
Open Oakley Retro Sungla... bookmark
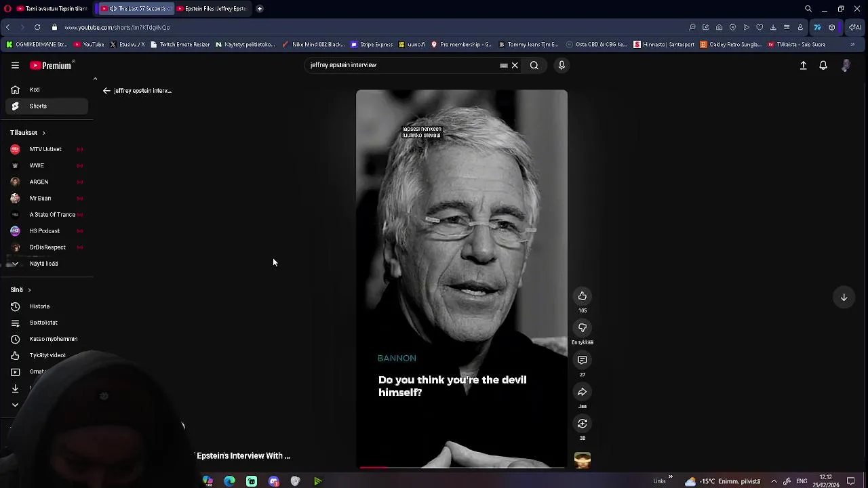730,45
